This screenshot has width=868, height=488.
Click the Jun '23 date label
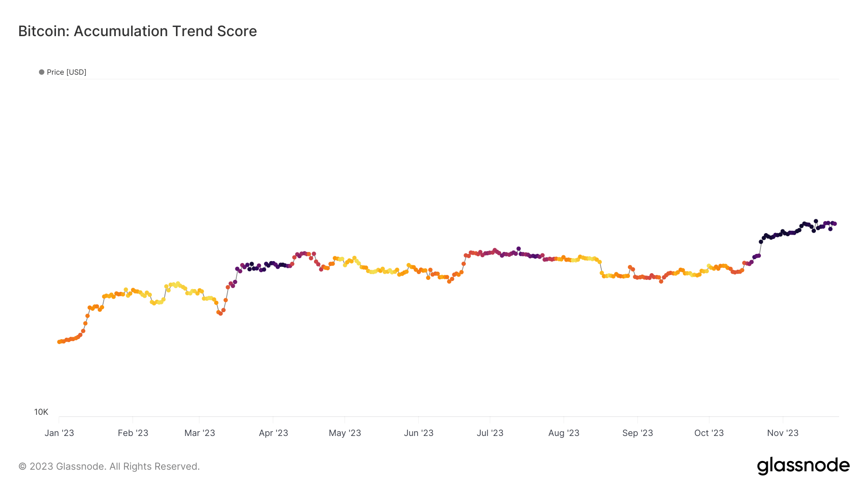click(x=419, y=433)
